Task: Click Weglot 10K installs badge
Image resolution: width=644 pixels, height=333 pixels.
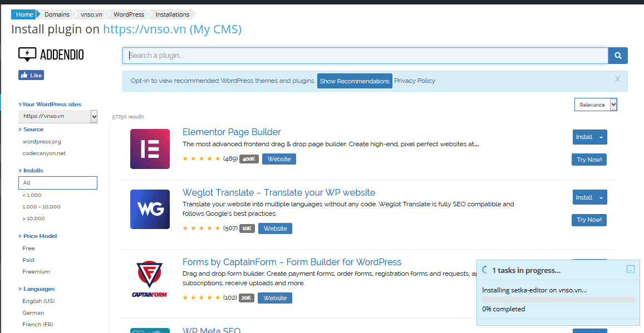Action: click(247, 228)
